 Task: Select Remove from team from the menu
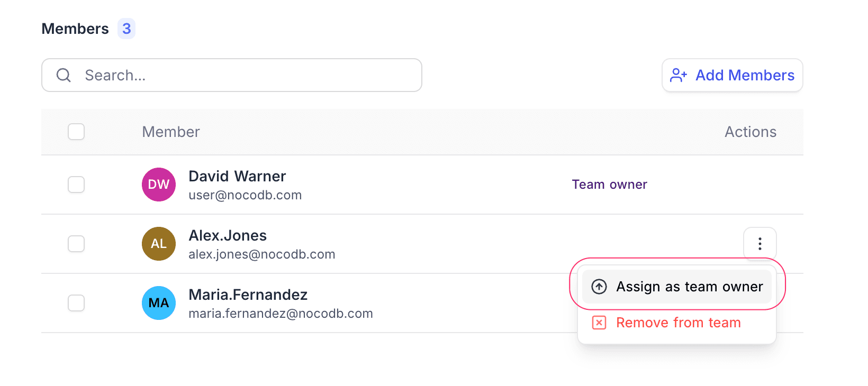(x=677, y=322)
